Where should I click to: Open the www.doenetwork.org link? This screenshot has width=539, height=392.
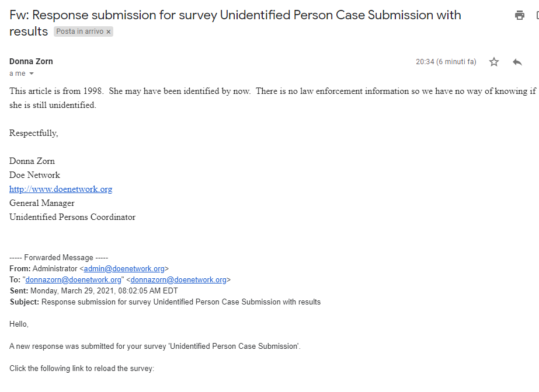pos(61,189)
